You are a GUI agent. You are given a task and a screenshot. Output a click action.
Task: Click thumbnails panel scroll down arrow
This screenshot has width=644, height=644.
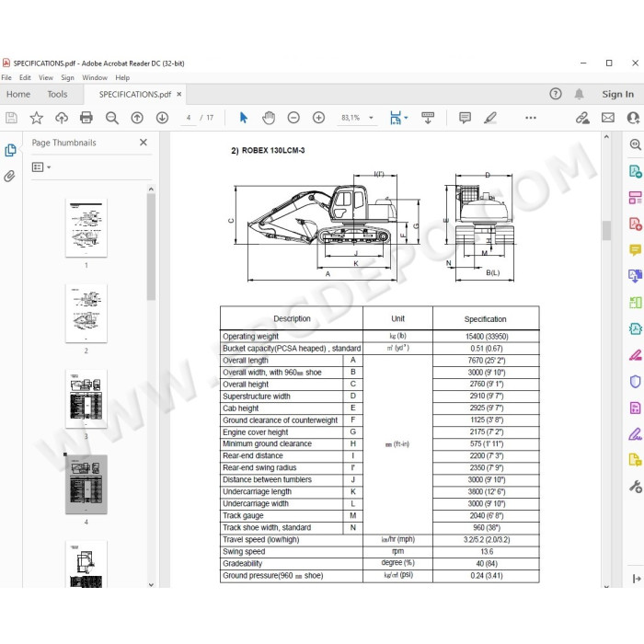coord(151,584)
